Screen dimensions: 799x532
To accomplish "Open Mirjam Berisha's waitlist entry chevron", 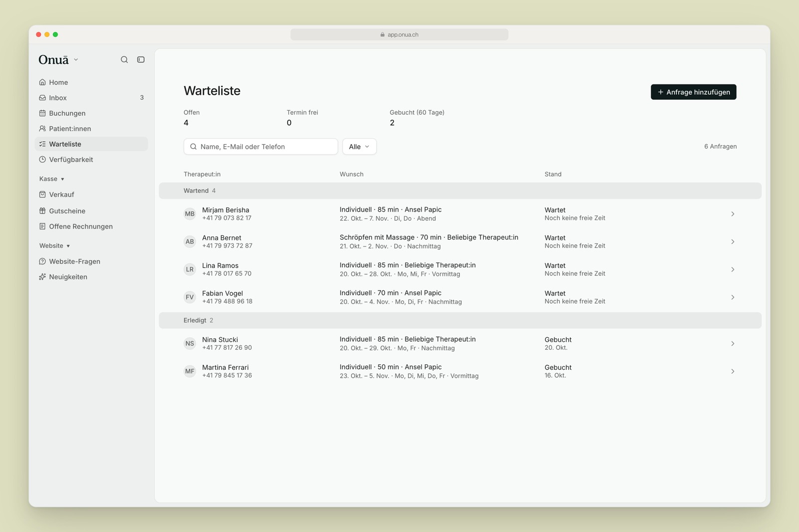I will [733, 214].
